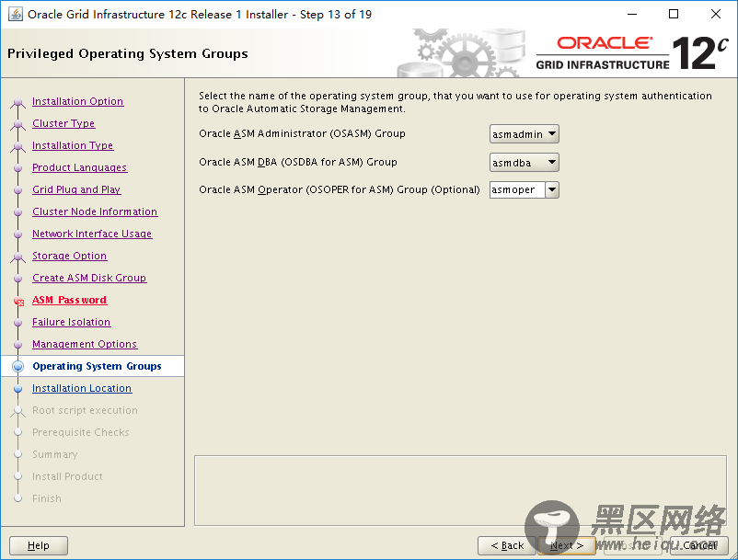The image size is (738, 560).
Task: Open the Cluster Node Information step
Action: (95, 212)
